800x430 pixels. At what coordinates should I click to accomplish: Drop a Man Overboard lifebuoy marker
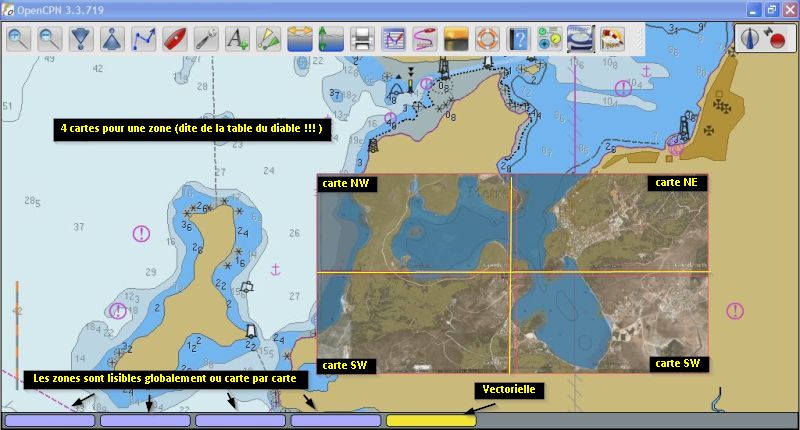coord(487,39)
